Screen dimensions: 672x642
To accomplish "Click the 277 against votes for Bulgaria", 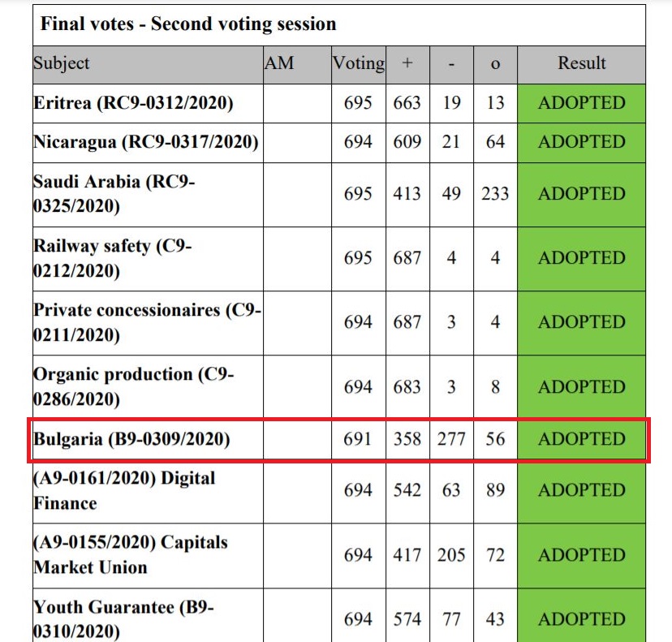I will (451, 440).
